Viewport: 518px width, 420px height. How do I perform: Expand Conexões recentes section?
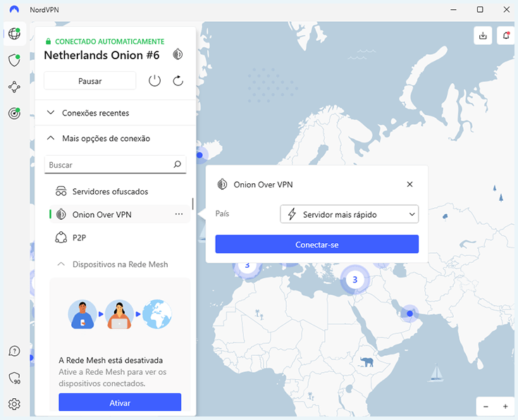[116, 113]
